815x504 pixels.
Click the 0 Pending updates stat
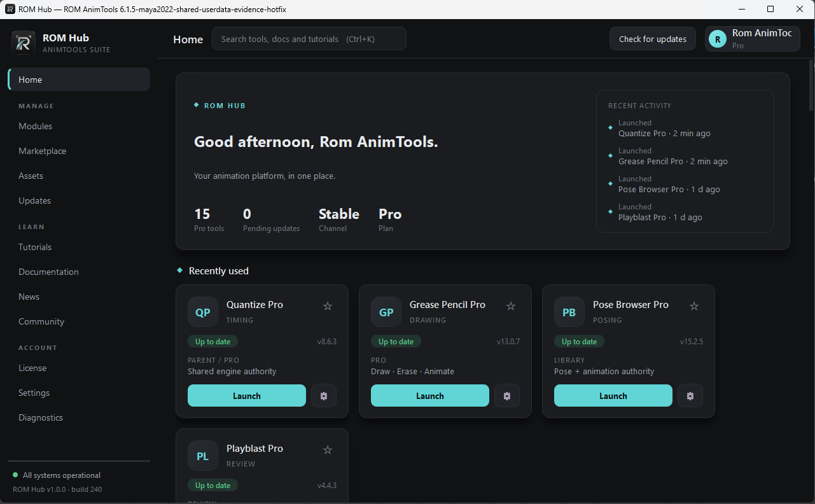[x=271, y=220]
